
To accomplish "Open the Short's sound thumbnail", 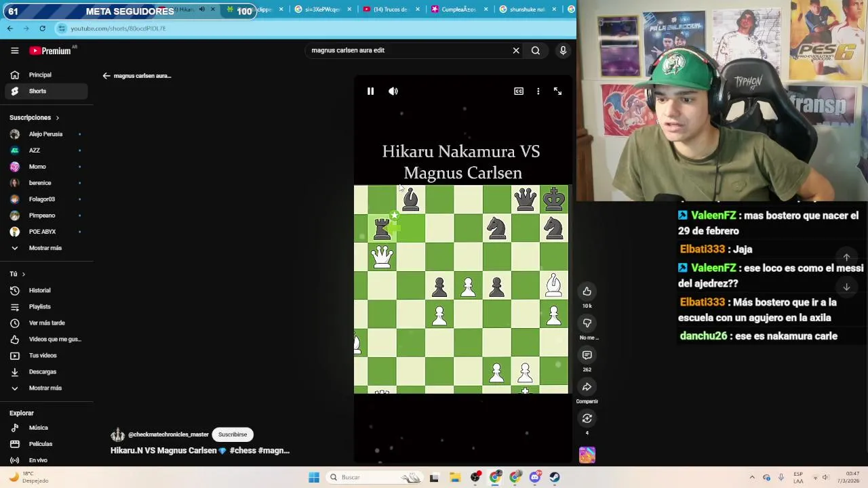I will click(x=587, y=455).
